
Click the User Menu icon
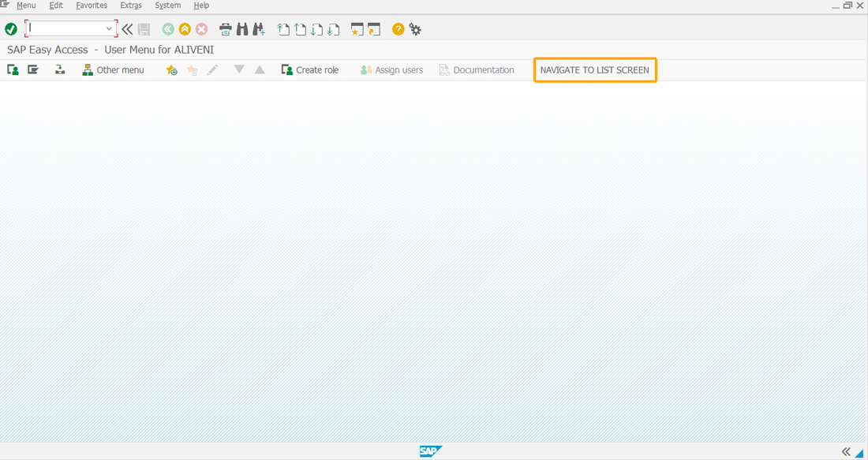[x=13, y=69]
